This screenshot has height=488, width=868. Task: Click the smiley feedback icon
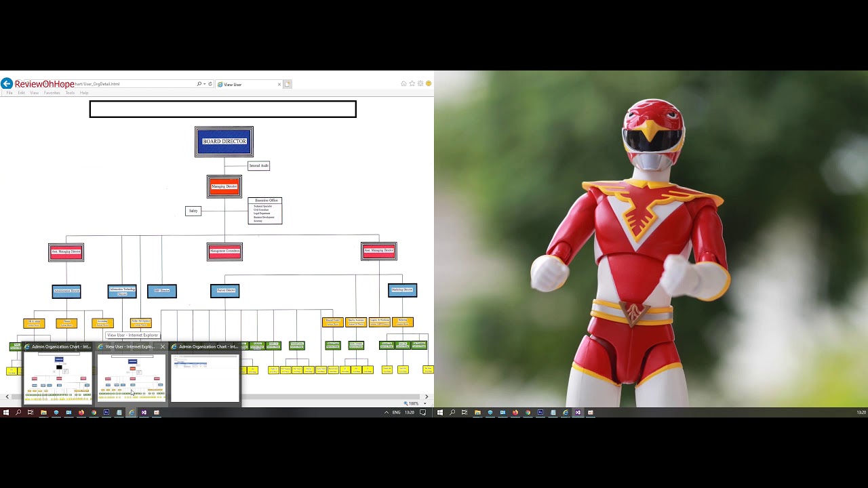428,83
